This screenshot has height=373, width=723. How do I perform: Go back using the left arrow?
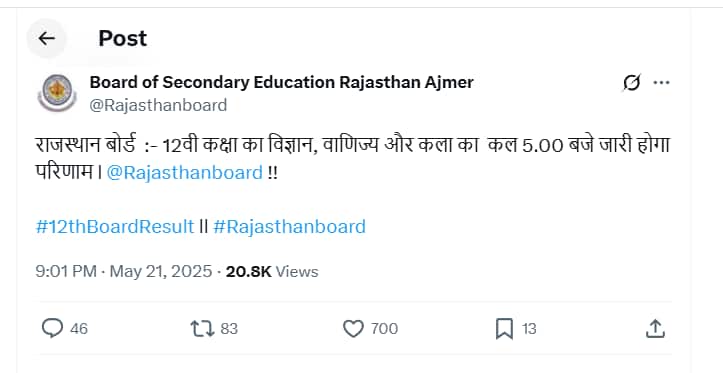pos(46,38)
